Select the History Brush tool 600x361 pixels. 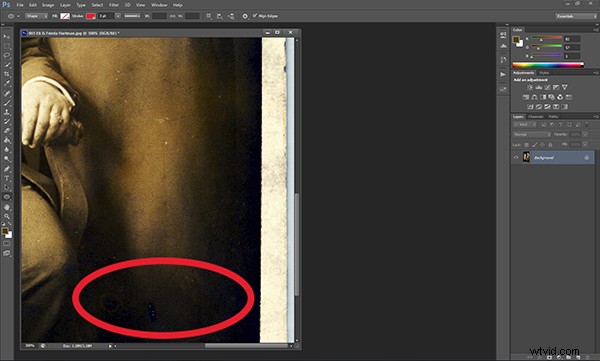[7, 122]
